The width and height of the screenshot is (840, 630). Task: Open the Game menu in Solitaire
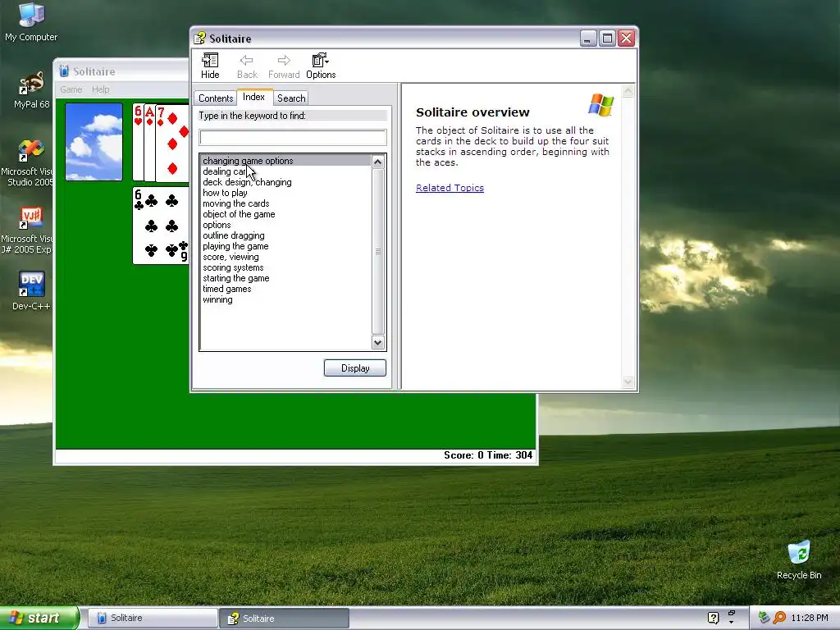pyautogui.click(x=71, y=89)
